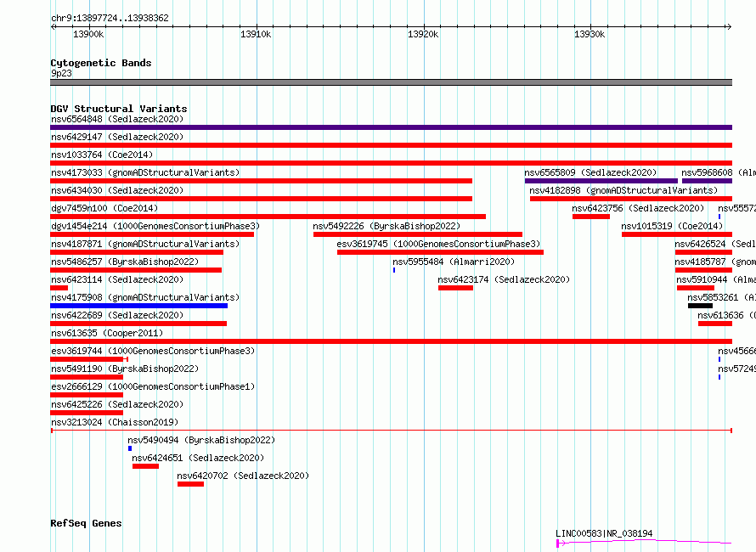This screenshot has height=552, width=756.
Task: Select the nsv6423114 (Sedlazeck2020) label
Action: tap(117, 279)
